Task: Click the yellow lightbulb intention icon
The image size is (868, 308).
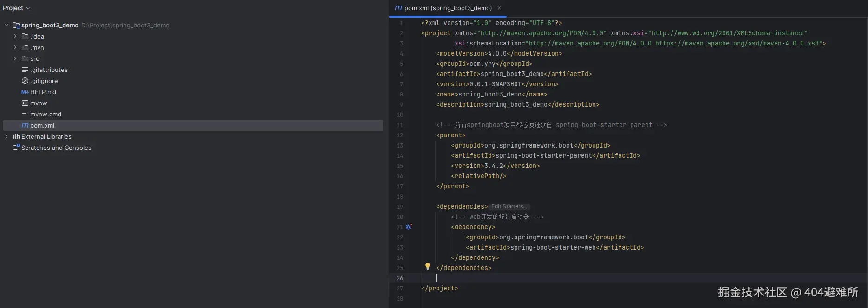Action: [428, 266]
